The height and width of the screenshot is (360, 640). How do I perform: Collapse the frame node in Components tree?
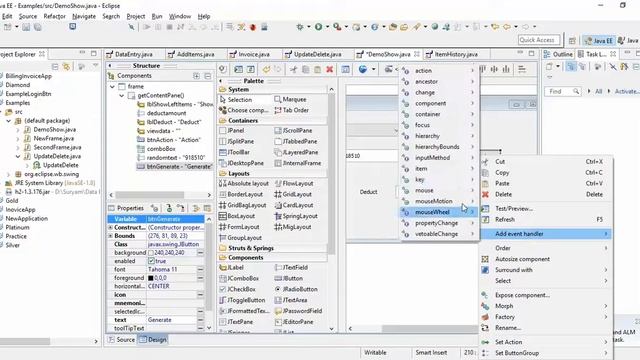click(112, 87)
